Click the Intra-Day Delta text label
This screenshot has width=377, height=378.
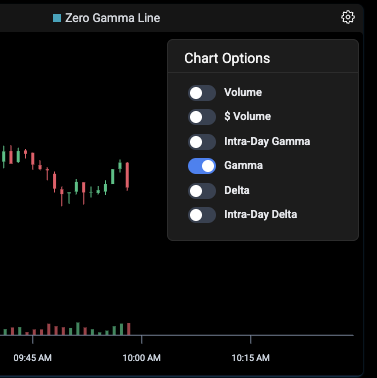click(x=260, y=214)
